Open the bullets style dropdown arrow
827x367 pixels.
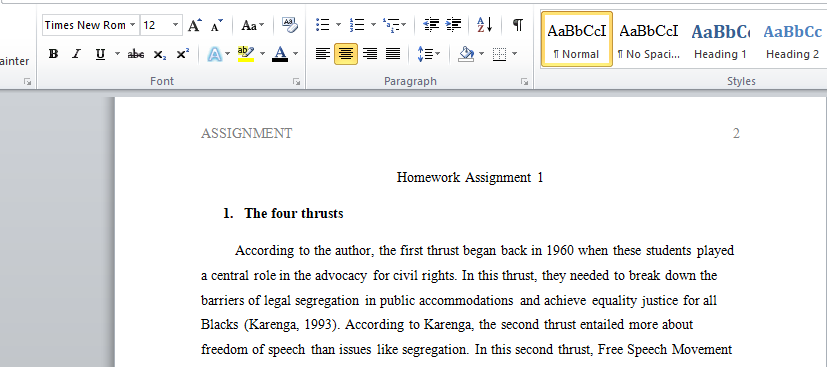tap(338, 24)
